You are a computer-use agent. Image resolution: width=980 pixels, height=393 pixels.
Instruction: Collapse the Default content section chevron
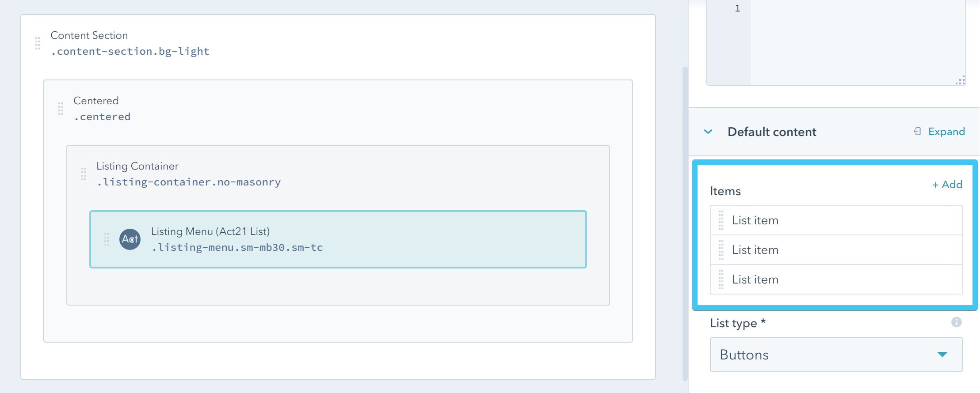pyautogui.click(x=708, y=132)
